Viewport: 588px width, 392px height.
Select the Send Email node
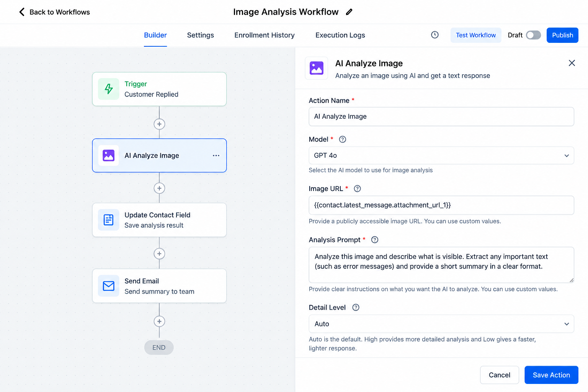click(159, 286)
